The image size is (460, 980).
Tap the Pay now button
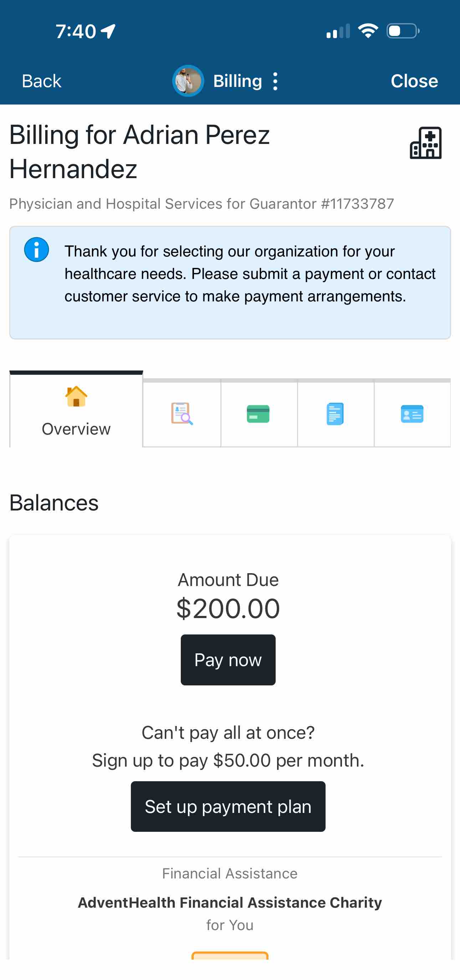(228, 660)
